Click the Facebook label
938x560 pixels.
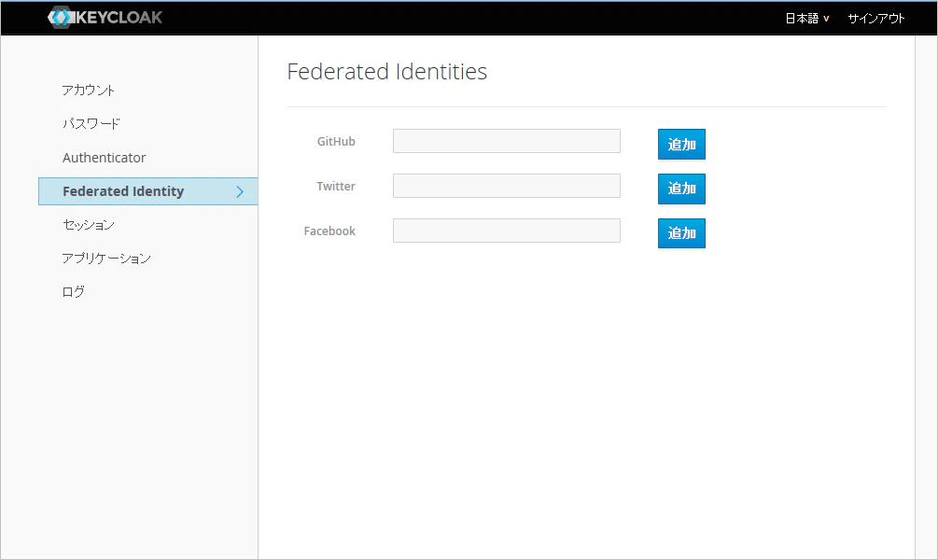pyautogui.click(x=329, y=231)
